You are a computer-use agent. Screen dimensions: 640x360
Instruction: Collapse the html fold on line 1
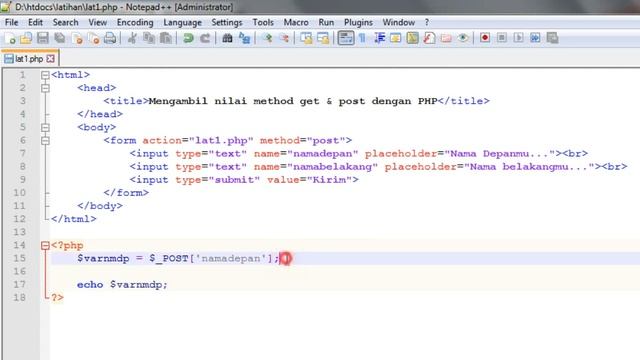coord(45,75)
